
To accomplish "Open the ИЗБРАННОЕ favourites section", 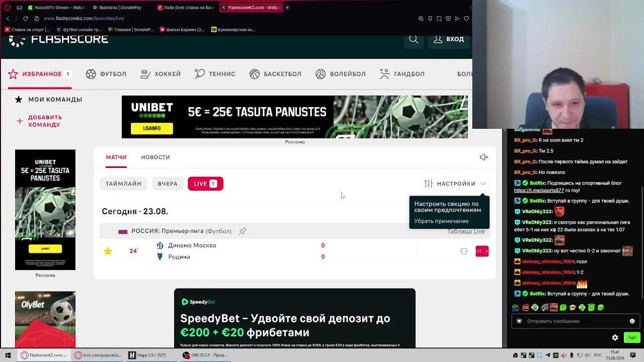I will coord(39,74).
